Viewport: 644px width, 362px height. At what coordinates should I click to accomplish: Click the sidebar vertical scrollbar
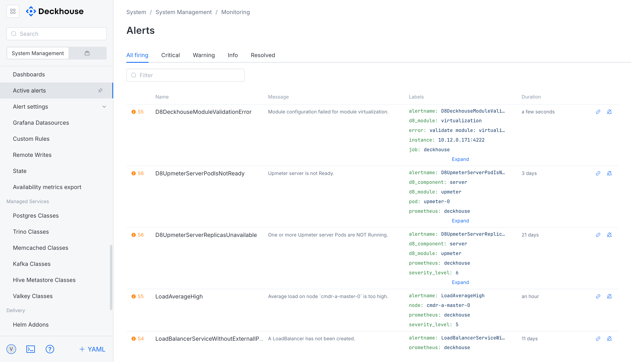pyautogui.click(x=111, y=277)
